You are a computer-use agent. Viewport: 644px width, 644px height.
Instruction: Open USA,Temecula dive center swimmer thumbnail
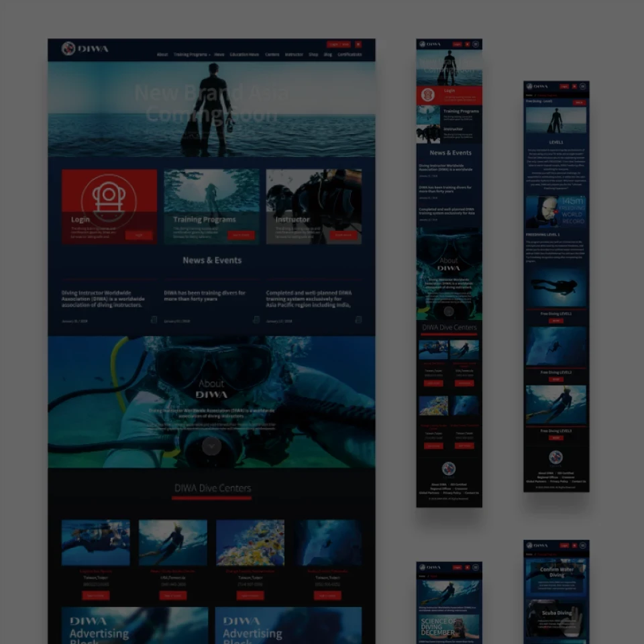(x=173, y=543)
